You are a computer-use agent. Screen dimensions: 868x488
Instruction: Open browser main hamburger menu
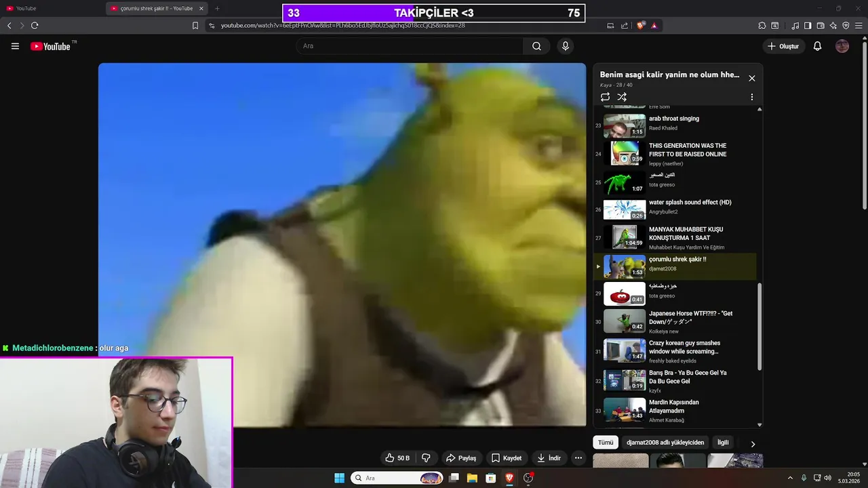click(x=859, y=26)
